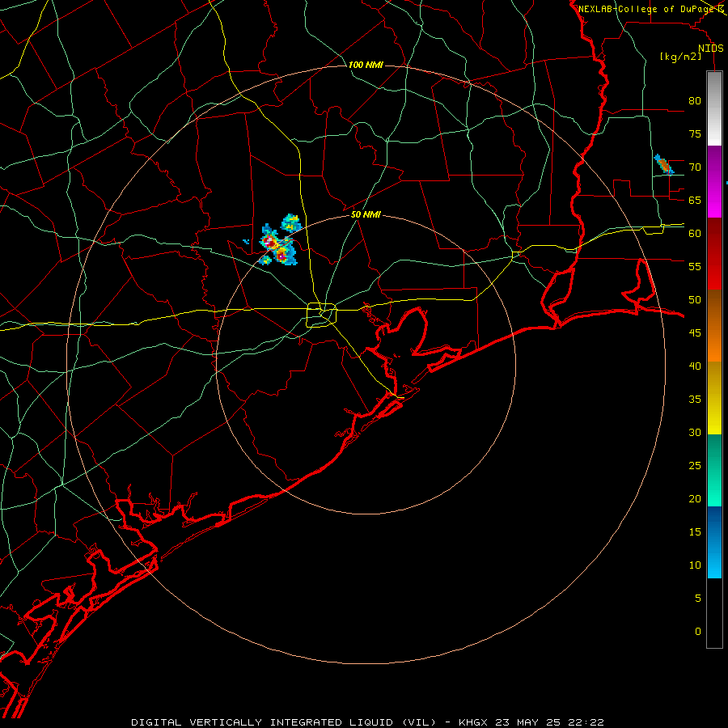Click the bottom Digital Vertically Integrated Liquid caption

367,722
